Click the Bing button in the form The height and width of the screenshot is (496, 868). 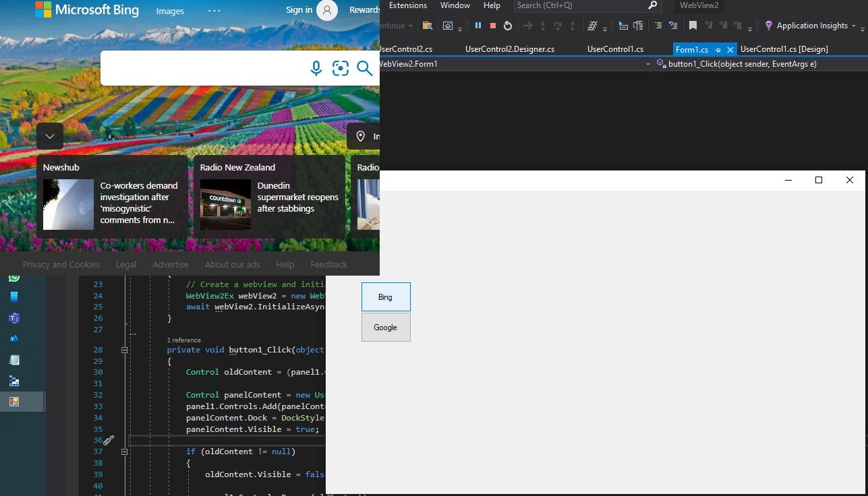tap(385, 297)
